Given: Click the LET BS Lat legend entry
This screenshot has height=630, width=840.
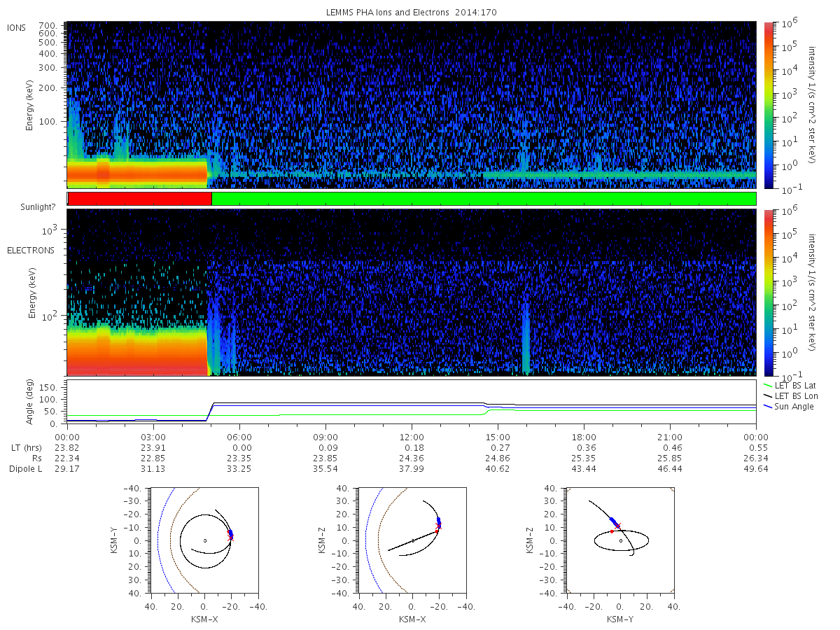Looking at the screenshot, I should click(x=793, y=386).
